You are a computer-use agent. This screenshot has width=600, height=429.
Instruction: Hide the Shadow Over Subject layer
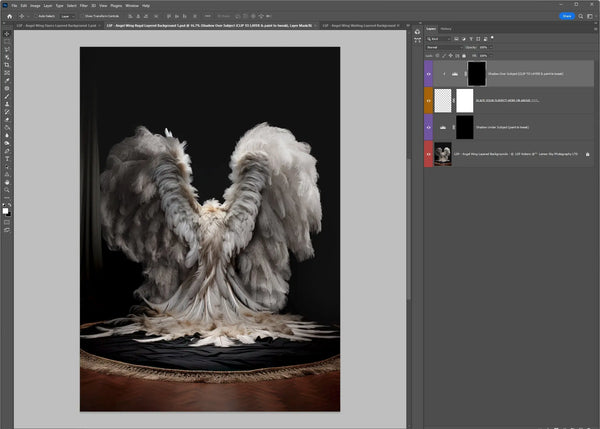tap(428, 74)
